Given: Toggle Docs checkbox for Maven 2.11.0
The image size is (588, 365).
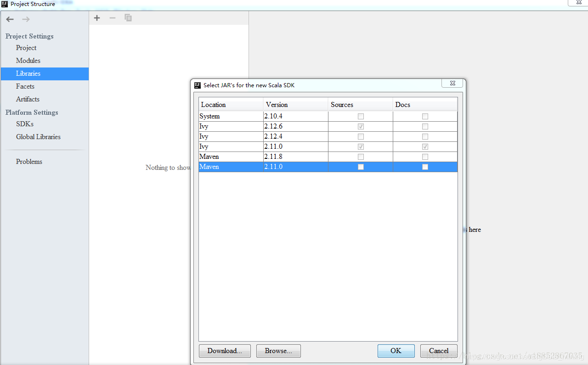Looking at the screenshot, I should click(425, 167).
